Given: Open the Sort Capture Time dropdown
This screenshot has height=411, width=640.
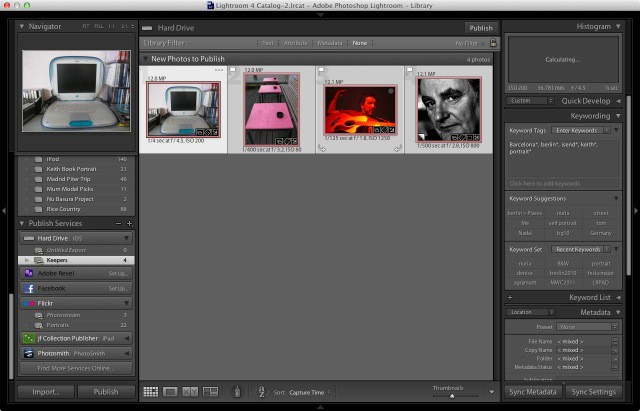Looking at the screenshot, I should tap(310, 392).
